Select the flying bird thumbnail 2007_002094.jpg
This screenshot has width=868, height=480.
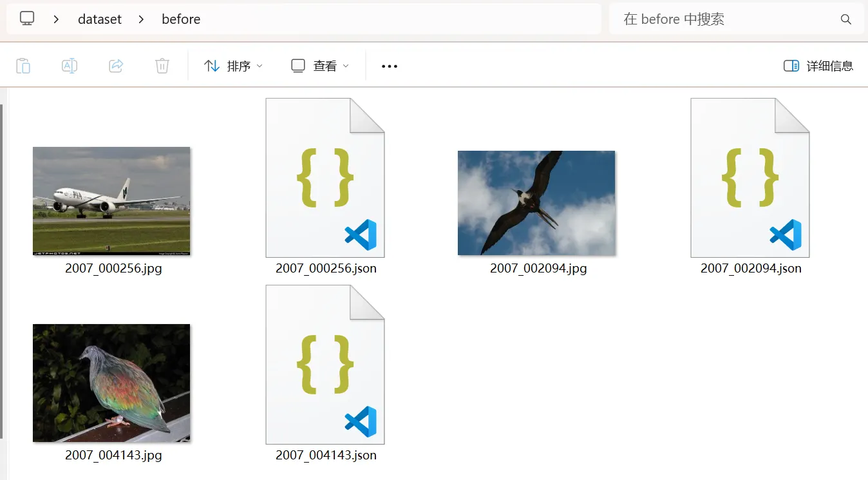pyautogui.click(x=536, y=203)
